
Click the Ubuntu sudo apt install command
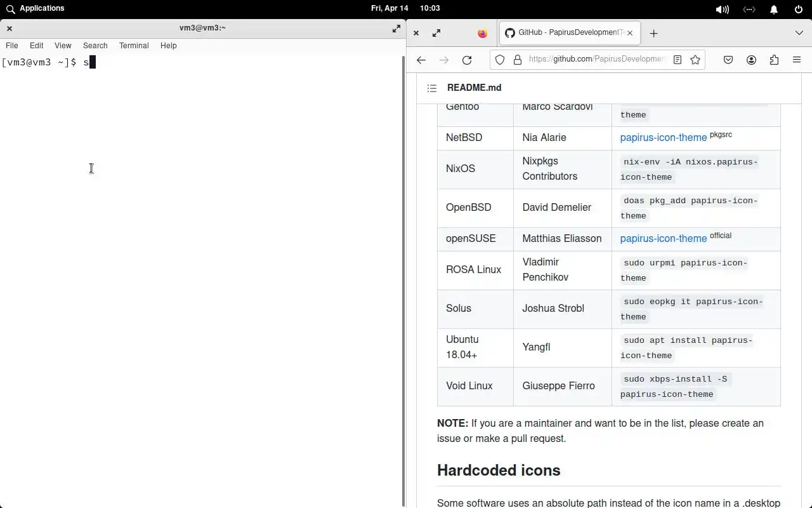686,348
